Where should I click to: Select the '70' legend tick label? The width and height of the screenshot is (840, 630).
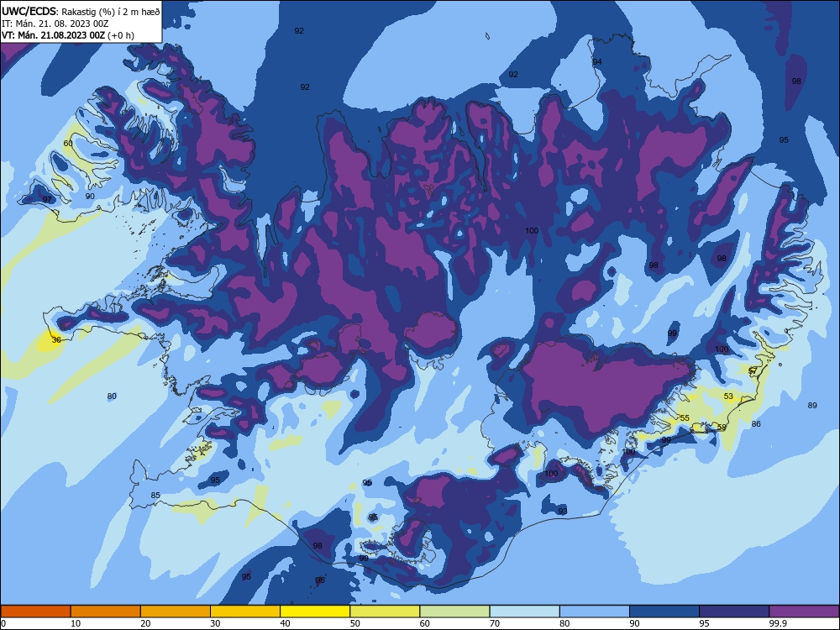coord(495,623)
